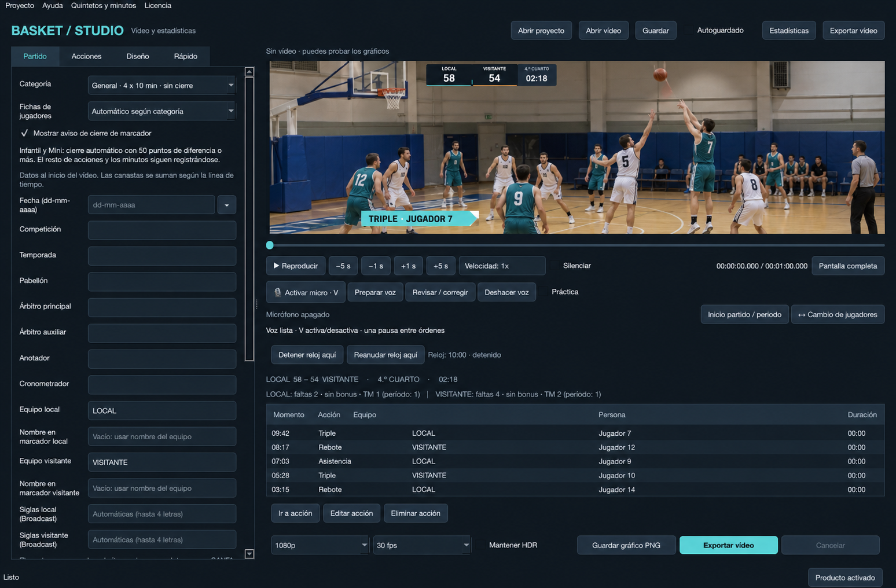Click Exportar vídeo in the header bar
Image resolution: width=896 pixels, height=588 pixels.
coord(853,31)
